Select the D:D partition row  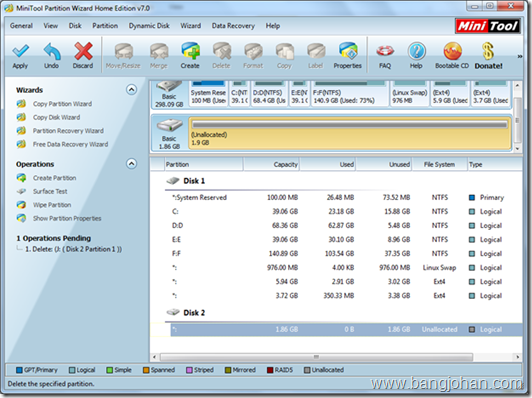(x=346, y=226)
